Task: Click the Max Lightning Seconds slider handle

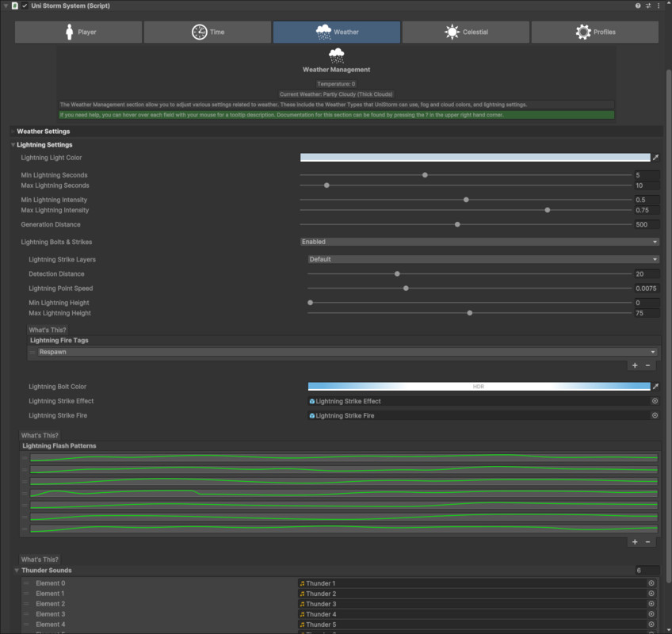Action: [326, 185]
